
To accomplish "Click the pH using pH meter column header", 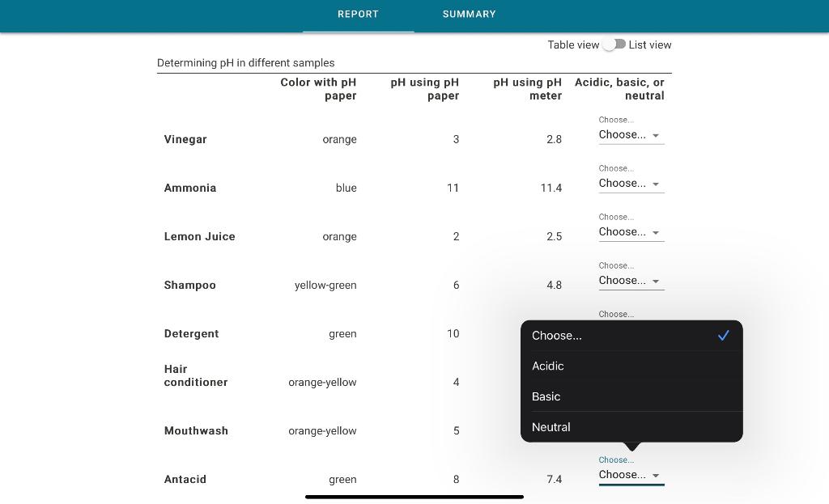I will coord(527,89).
